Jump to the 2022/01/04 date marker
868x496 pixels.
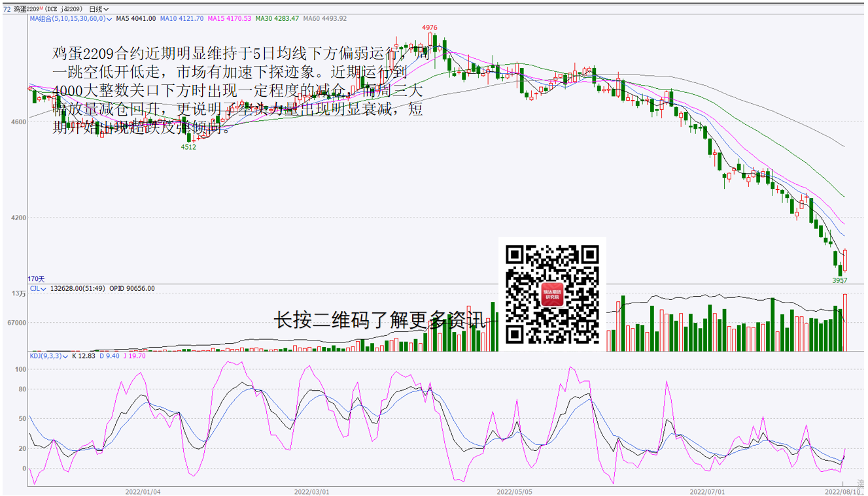tap(143, 490)
